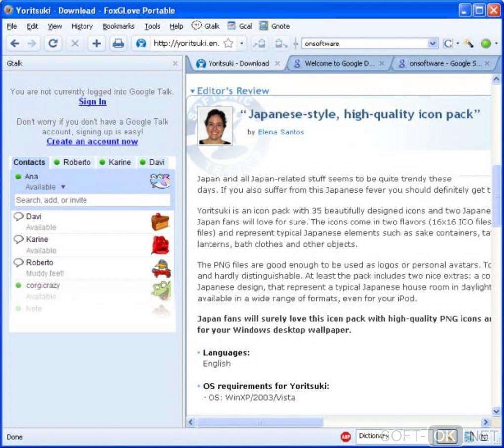Close the Gtalk sidebar panel
The width and height of the screenshot is (504, 448).
pyautogui.click(x=175, y=63)
